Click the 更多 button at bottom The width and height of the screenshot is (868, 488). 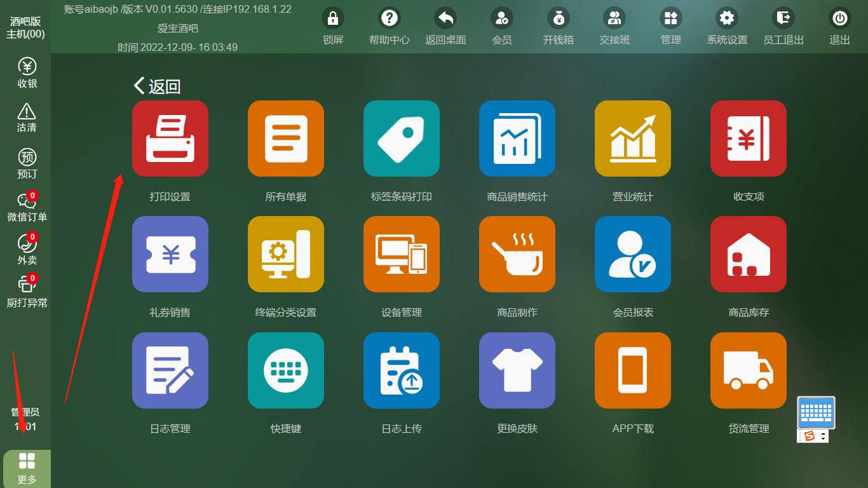(27, 469)
